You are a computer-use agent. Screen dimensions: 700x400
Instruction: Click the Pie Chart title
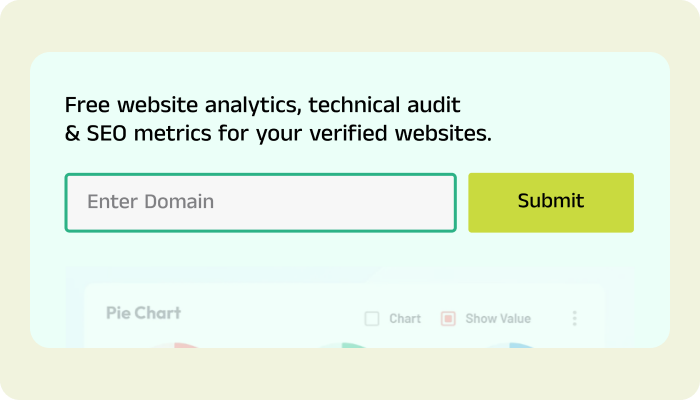[x=143, y=313]
